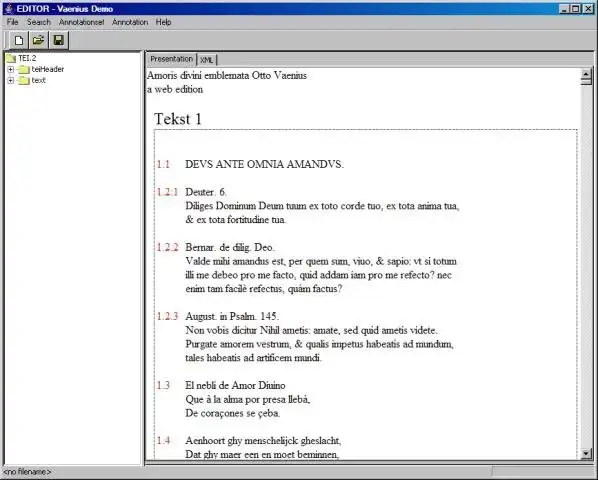This screenshot has height=480, width=598.
Task: Click the vertical scrollbar thumb
Action: [x=586, y=82]
